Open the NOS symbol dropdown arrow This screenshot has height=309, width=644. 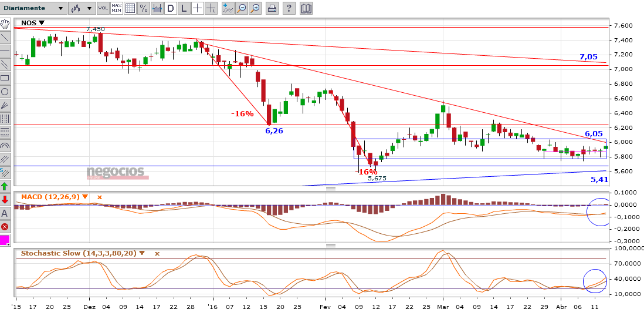42,23
